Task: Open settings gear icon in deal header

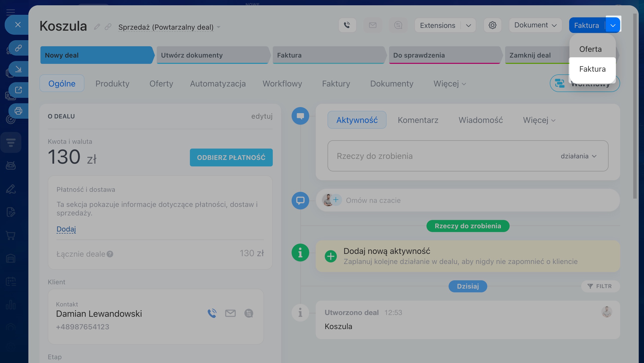Action: tap(492, 25)
